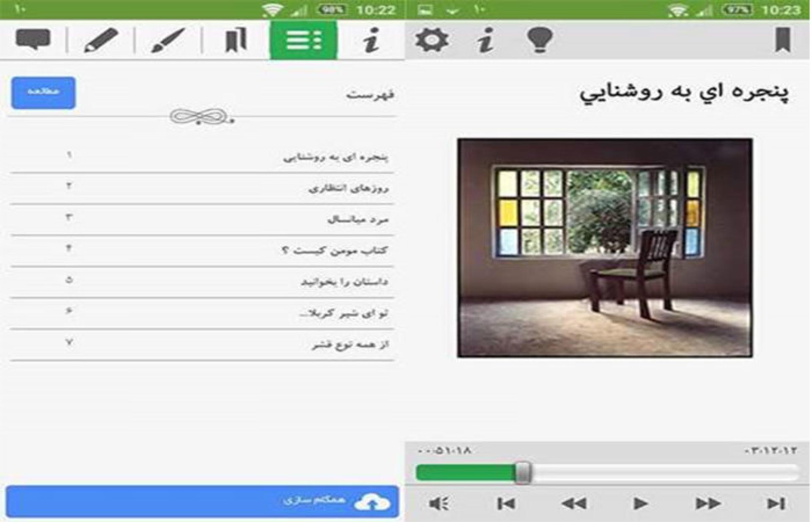The image size is (812, 522).
Task: Open chapter روزهای انتظاری in the list
Action: pyautogui.click(x=202, y=188)
